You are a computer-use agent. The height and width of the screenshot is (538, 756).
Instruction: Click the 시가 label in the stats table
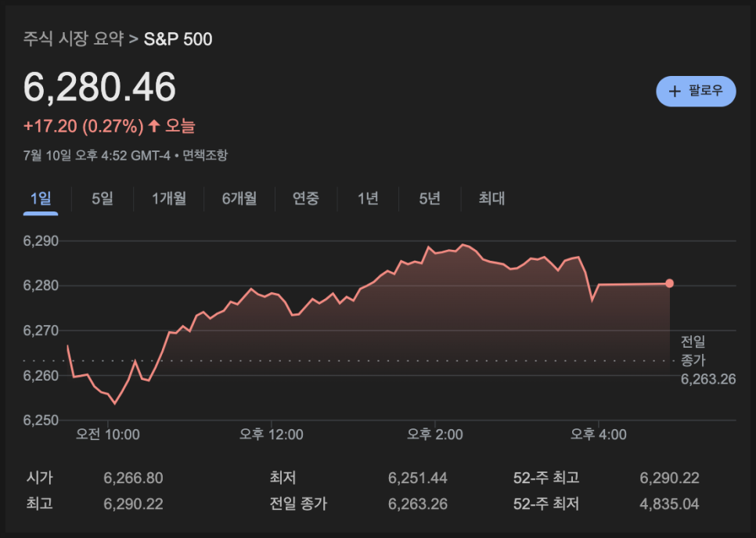click(40, 478)
